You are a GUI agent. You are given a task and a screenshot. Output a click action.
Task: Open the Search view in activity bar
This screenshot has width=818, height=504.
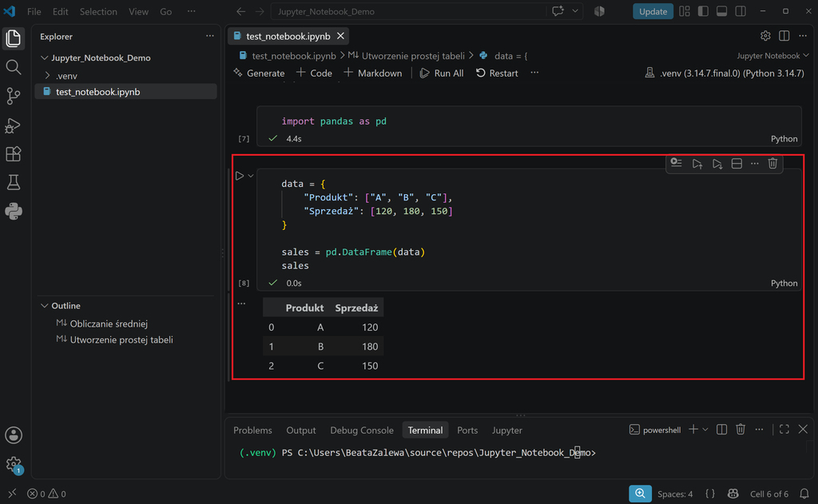coord(13,67)
